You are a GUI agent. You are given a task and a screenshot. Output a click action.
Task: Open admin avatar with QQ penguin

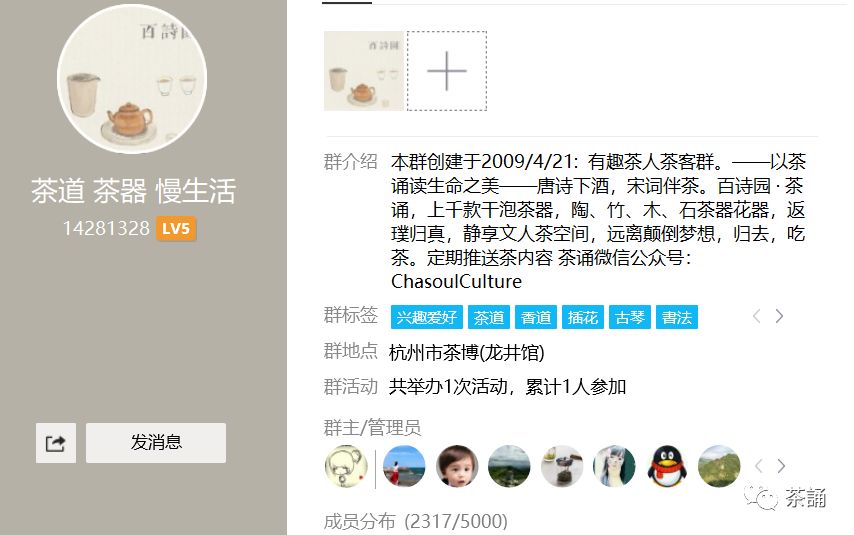click(667, 466)
